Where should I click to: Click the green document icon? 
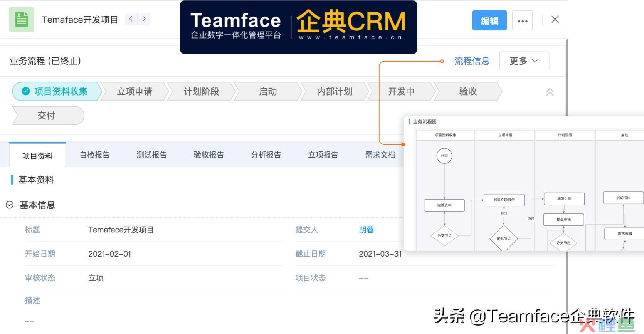point(22,20)
